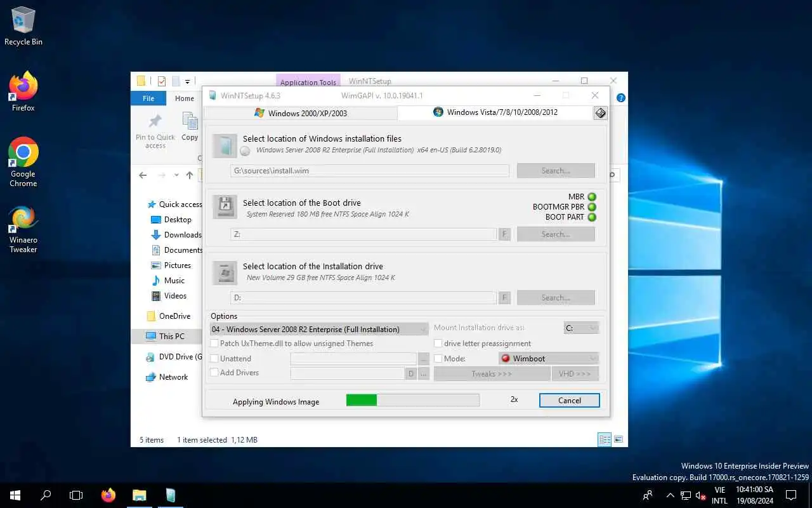Screen dimensions: 812x508
Task: Click the muted volume tray icon
Action: tap(701, 495)
